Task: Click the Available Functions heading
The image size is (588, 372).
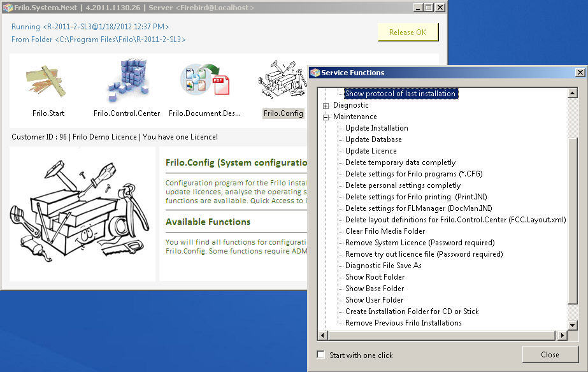Action: (208, 222)
